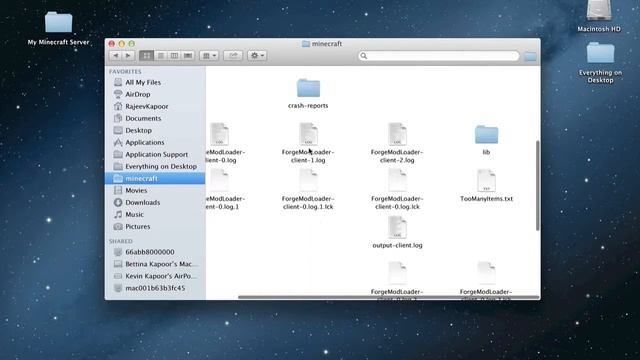Select All My Files in sidebar
Image resolution: width=640 pixels, height=360 pixels.
coord(155,82)
